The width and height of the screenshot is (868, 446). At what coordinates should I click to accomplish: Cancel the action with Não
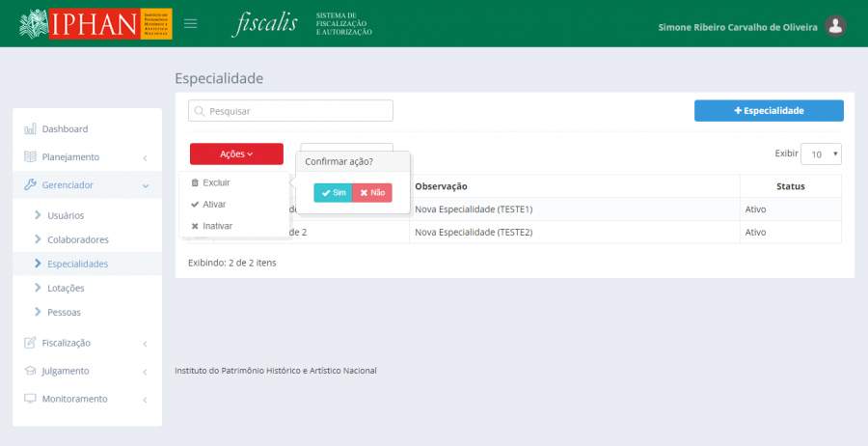tap(372, 193)
